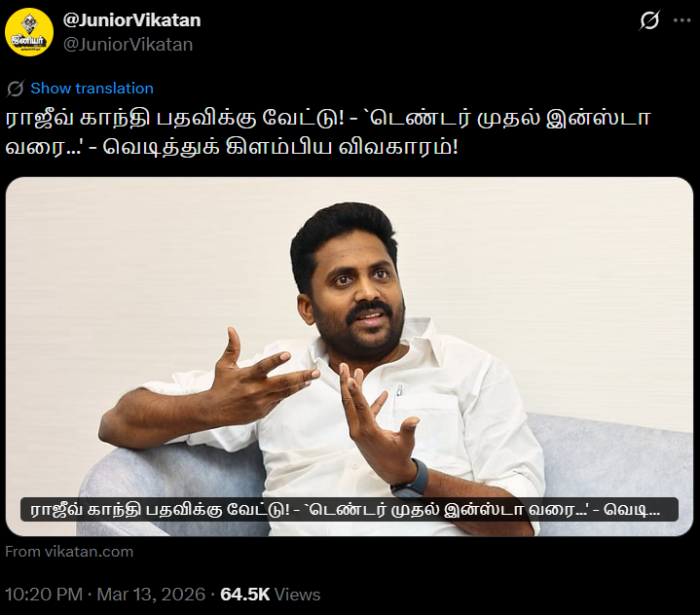Click Show translation link
This screenshot has width=700, height=615.
92,88
